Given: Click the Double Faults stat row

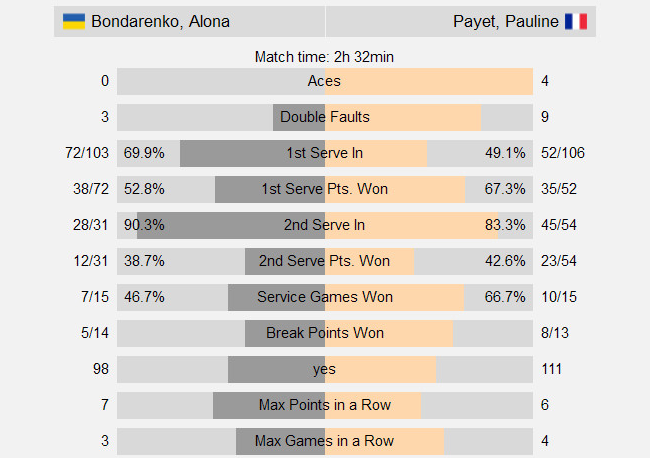Looking at the screenshot, I should pos(325,117).
